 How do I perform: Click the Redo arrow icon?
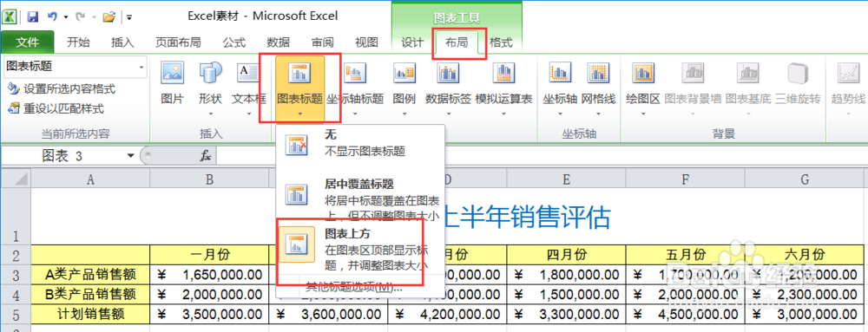pyautogui.click(x=81, y=16)
